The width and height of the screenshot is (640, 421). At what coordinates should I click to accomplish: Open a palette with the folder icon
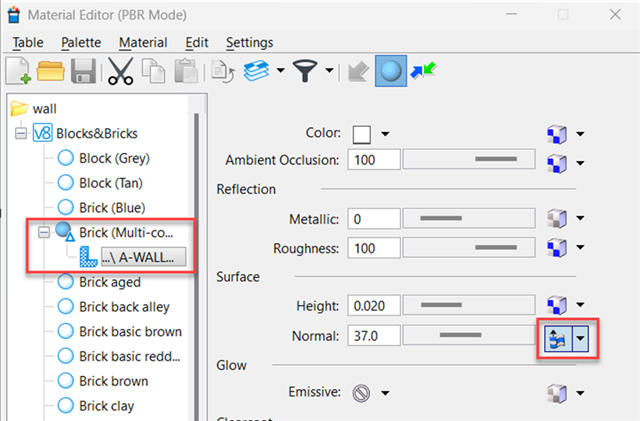tap(51, 71)
